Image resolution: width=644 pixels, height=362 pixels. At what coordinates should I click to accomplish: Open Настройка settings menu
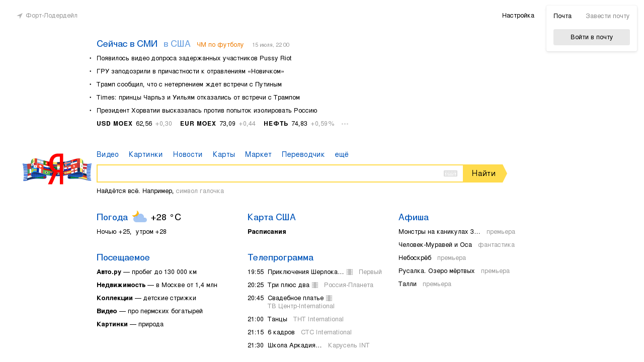(518, 16)
